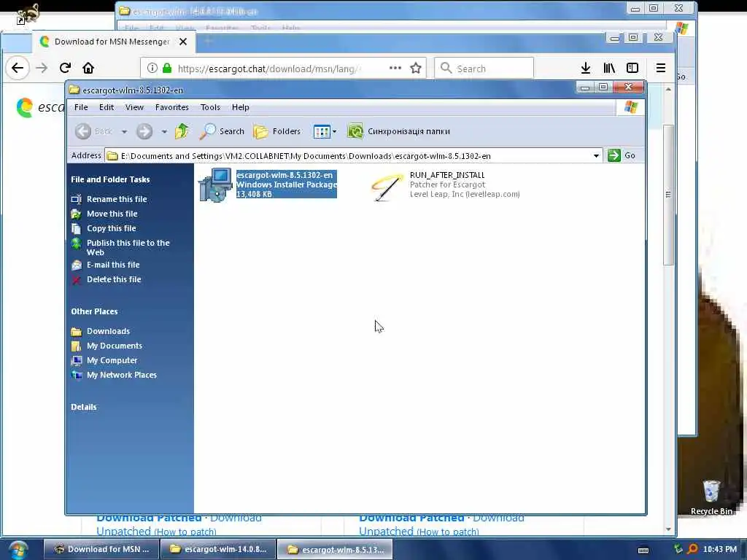Screen dimensions: 747x560
Task: Switch to escargot-wlm-8.5.13 taskbar button
Action: 336,549
